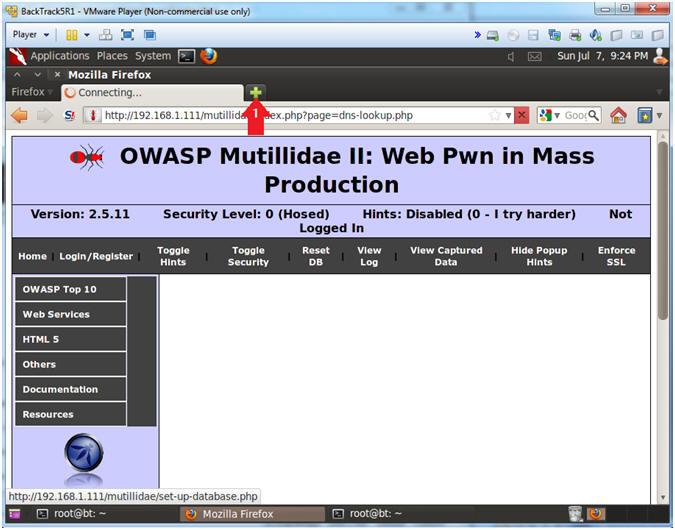
Task: Switch to Mozilla Firefox taskbar button
Action: point(252,514)
